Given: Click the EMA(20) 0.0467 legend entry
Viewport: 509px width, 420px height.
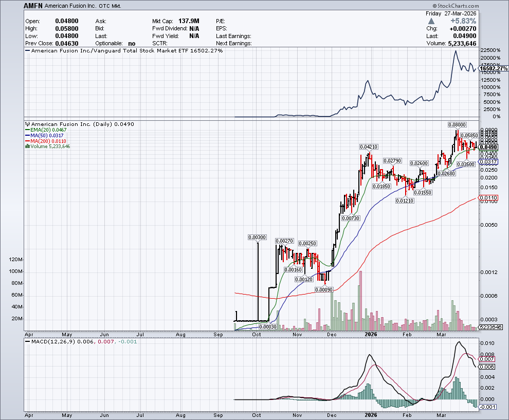Looking at the screenshot, I should tap(46, 130).
